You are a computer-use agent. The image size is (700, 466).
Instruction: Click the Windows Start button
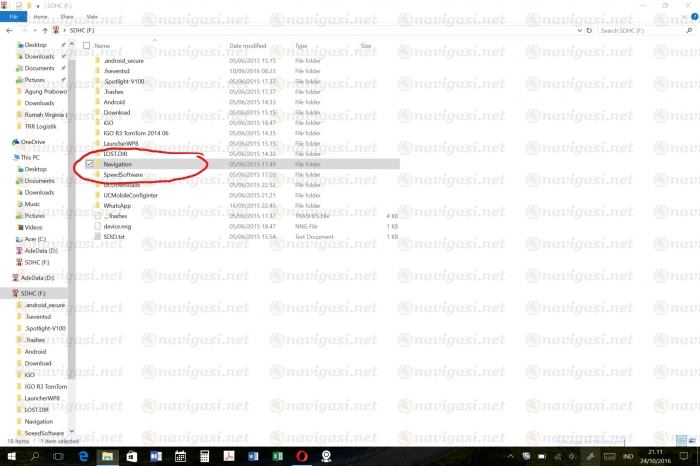pyautogui.click(x=9, y=456)
